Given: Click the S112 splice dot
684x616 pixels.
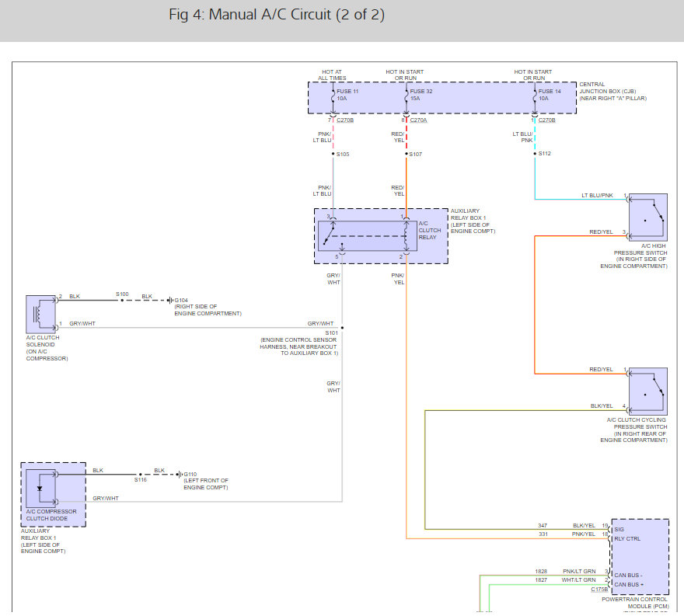Looking at the screenshot, I should tap(535, 154).
